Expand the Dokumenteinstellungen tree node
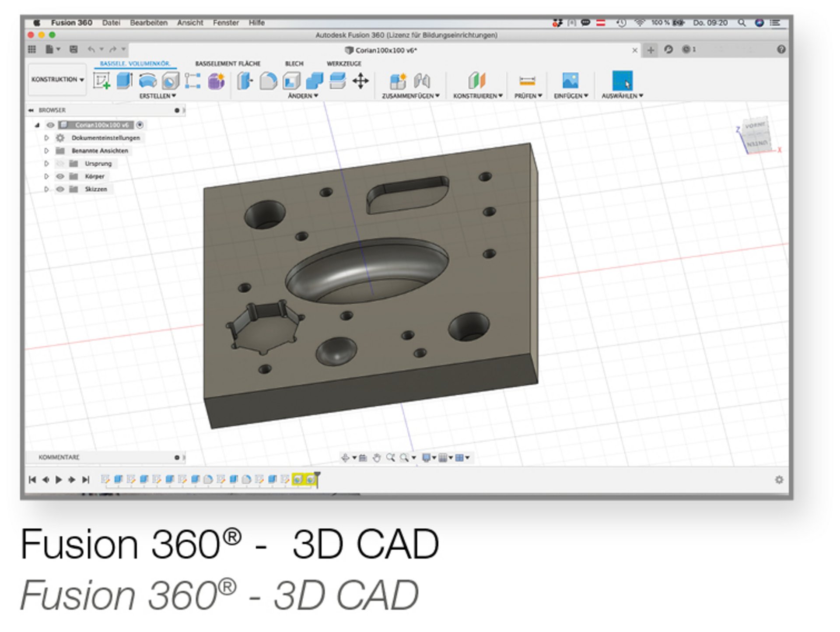The image size is (840, 632). coord(46,138)
